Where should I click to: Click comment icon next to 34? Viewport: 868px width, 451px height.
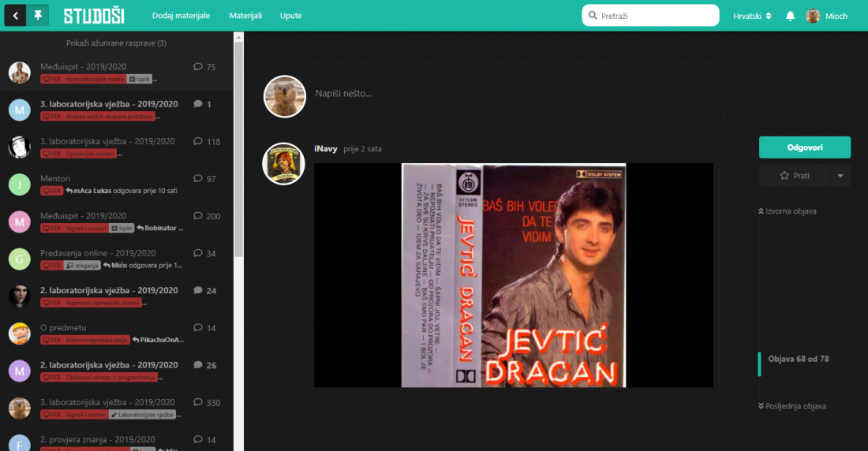coord(197,253)
